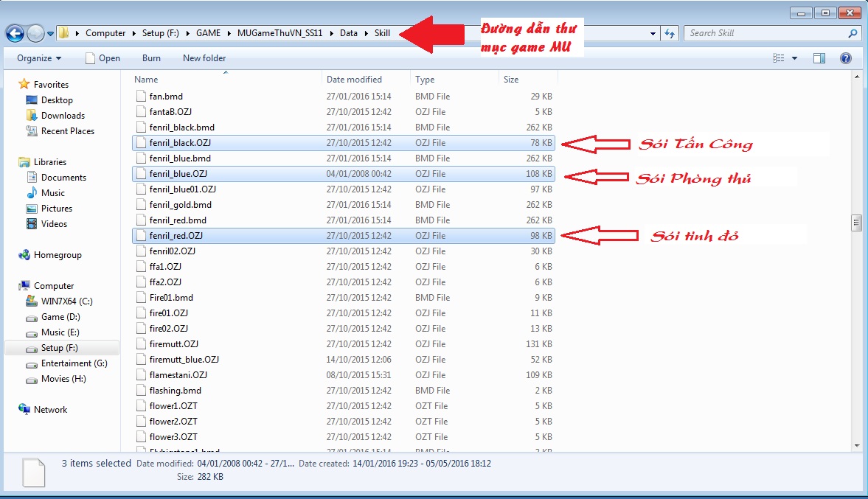
Task: Create a New folder
Action: point(204,58)
